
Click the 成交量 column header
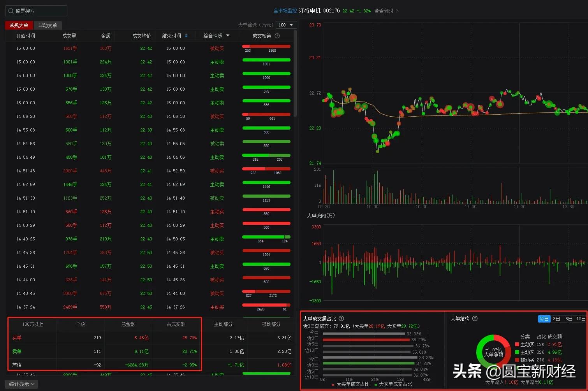tap(69, 36)
